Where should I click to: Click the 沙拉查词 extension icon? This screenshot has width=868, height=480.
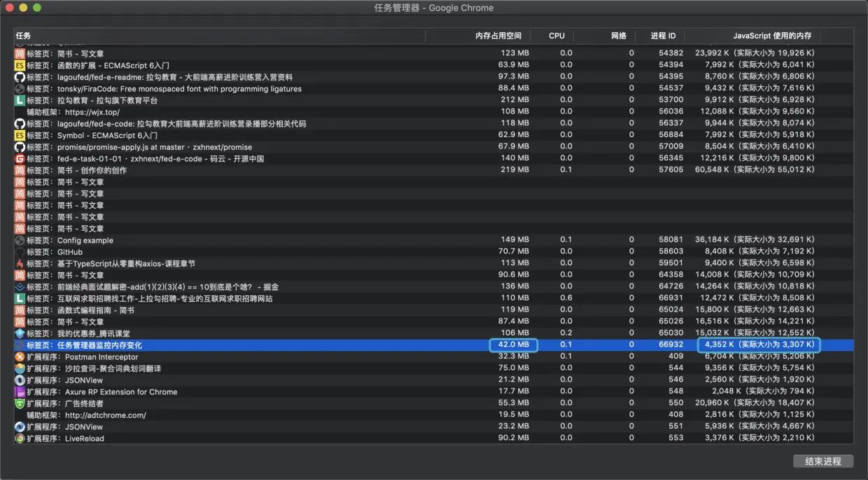pyautogui.click(x=20, y=368)
